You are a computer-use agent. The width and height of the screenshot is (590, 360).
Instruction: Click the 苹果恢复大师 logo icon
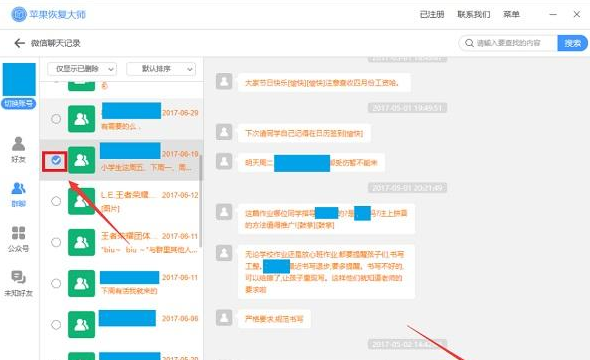coord(19,14)
